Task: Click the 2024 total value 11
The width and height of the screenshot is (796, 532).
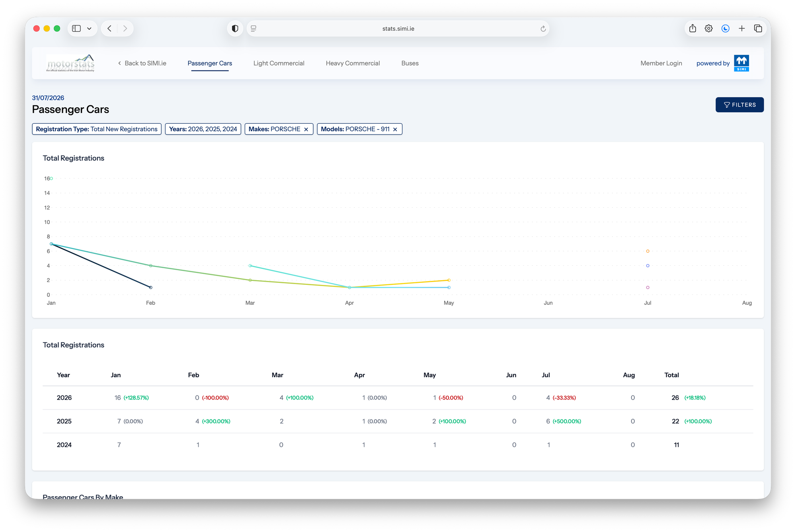Action: point(676,445)
